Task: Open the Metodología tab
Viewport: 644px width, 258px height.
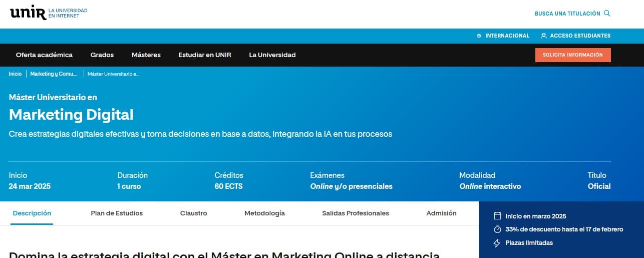Action: tap(264, 213)
